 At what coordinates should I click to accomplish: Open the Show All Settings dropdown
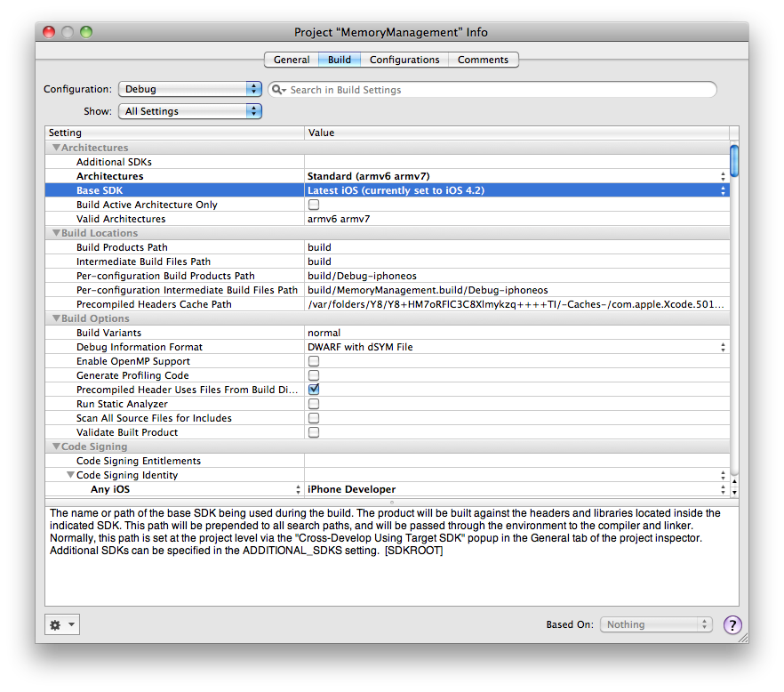(x=190, y=111)
